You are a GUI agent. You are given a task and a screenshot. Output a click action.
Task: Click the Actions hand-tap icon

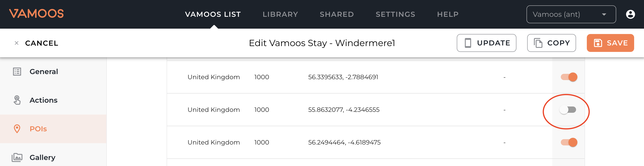point(17,100)
